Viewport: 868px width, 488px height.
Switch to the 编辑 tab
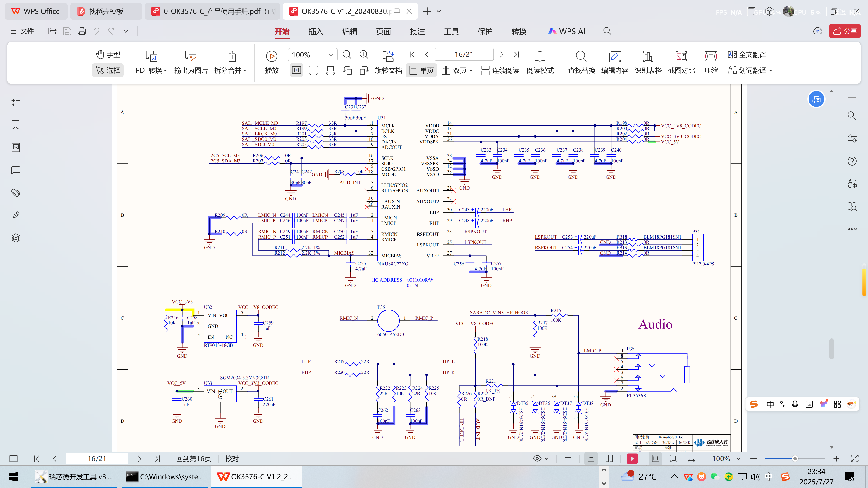coord(350,31)
